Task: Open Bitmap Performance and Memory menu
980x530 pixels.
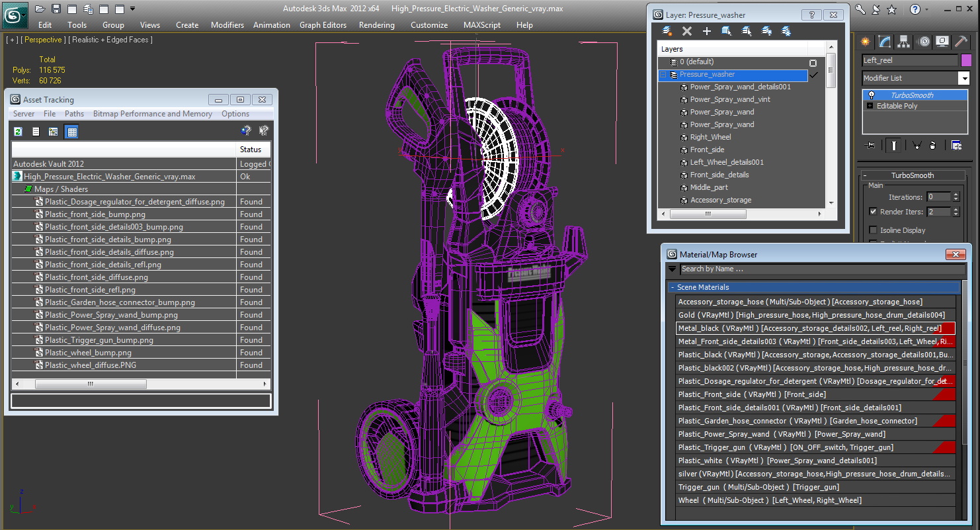Action: (x=153, y=114)
